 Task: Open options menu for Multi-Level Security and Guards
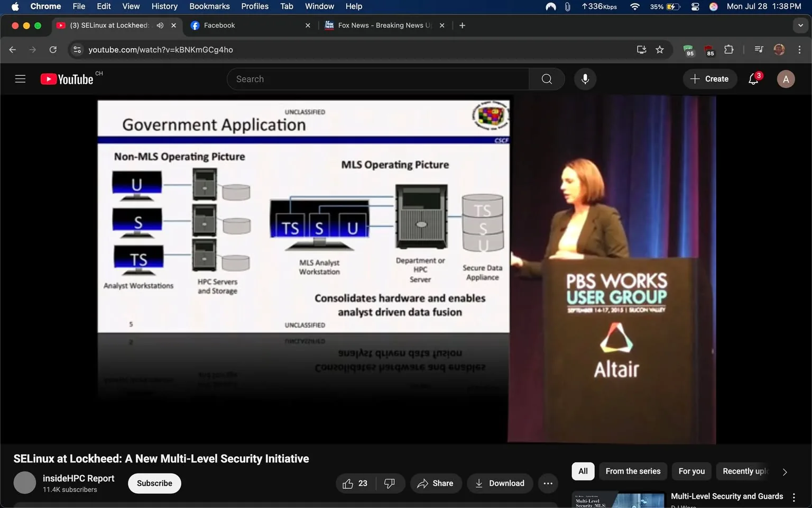pos(793,497)
